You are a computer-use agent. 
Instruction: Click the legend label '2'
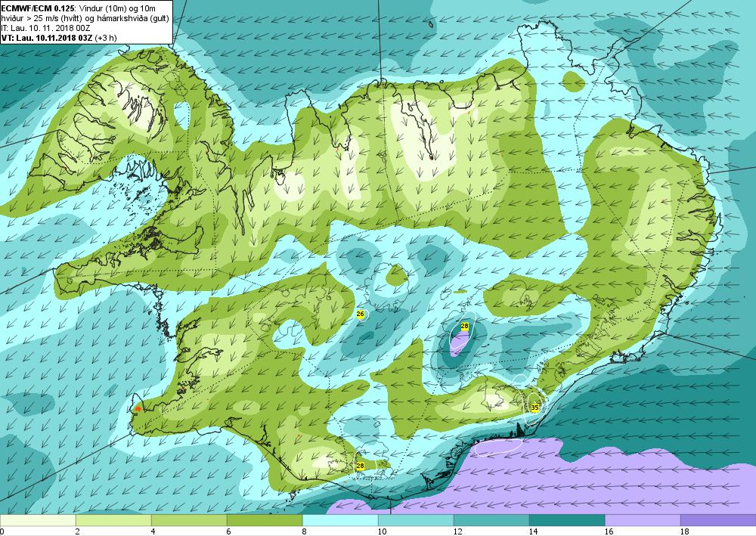(78, 531)
